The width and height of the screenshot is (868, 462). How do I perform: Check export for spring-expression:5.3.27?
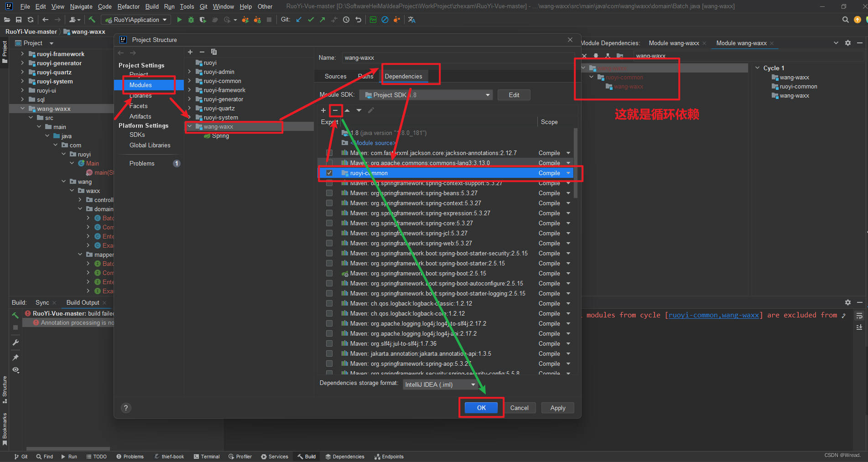(x=329, y=213)
